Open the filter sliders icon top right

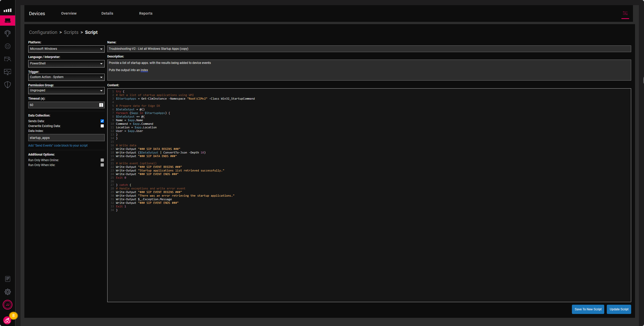(625, 13)
